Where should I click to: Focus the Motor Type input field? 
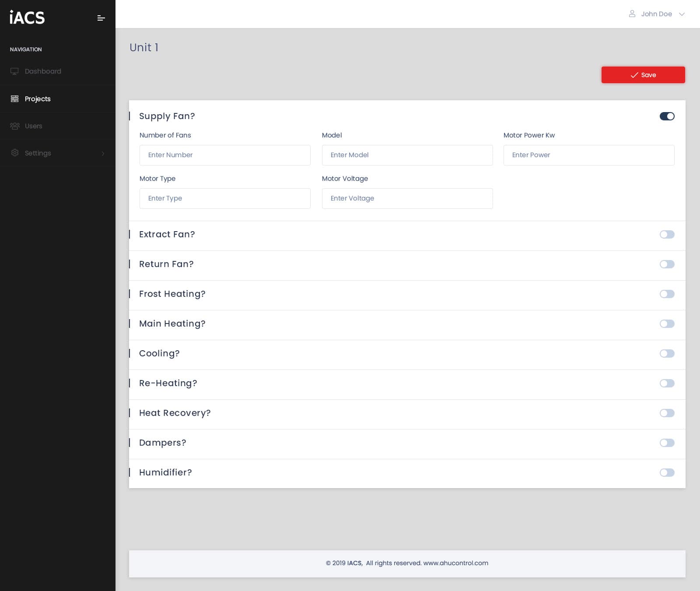coord(225,198)
